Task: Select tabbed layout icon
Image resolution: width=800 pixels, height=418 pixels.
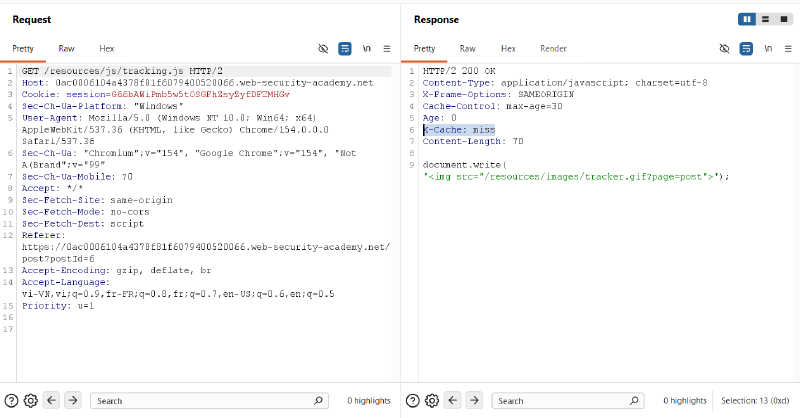Action: point(784,19)
